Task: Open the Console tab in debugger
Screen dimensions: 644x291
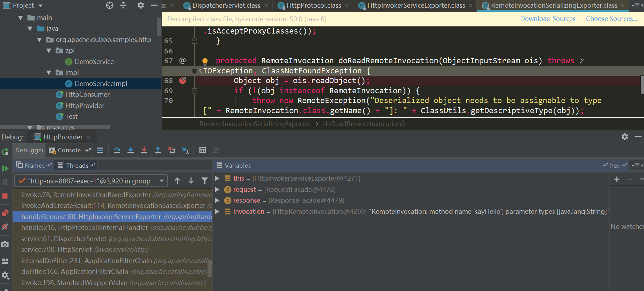Action: pyautogui.click(x=69, y=150)
